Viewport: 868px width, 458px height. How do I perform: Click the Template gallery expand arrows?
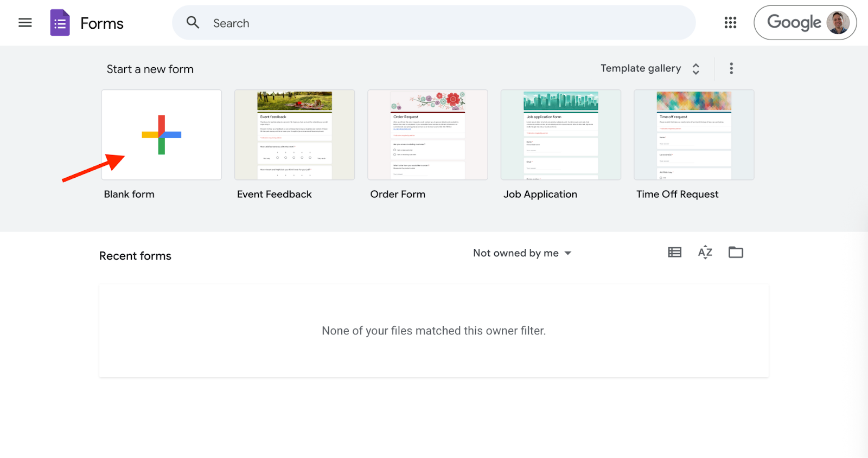(x=696, y=69)
